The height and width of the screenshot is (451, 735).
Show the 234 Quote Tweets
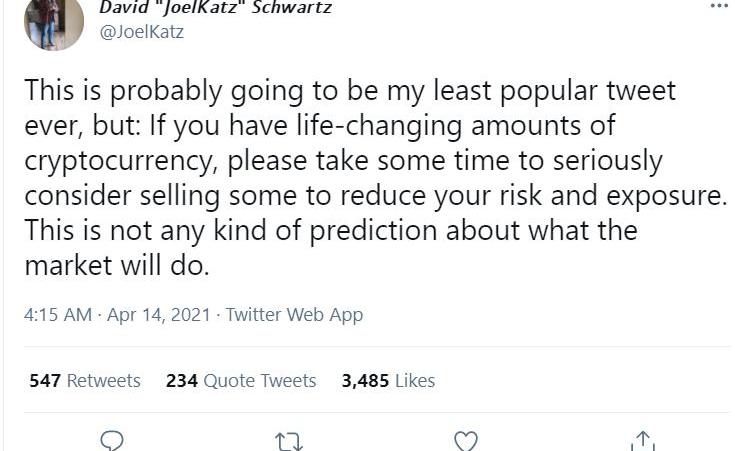coord(240,381)
